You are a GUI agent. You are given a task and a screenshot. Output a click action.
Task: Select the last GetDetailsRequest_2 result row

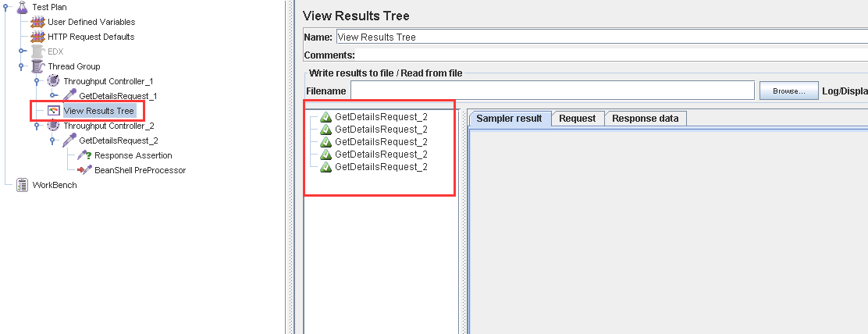coord(382,166)
